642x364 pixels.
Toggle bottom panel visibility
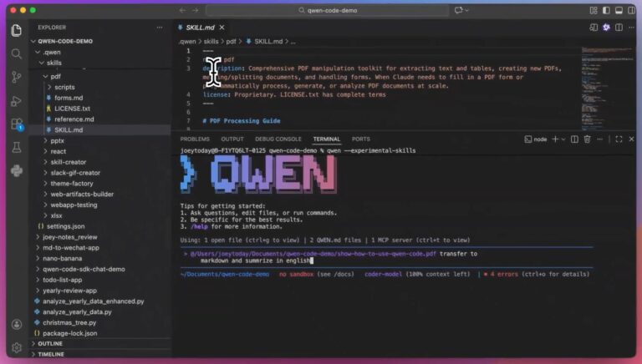619,10
